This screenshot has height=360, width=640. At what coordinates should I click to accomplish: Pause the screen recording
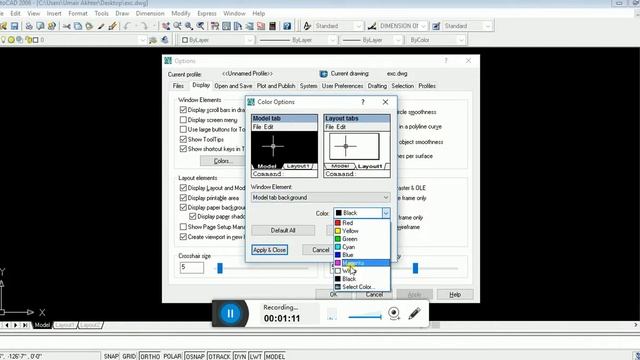(x=230, y=313)
